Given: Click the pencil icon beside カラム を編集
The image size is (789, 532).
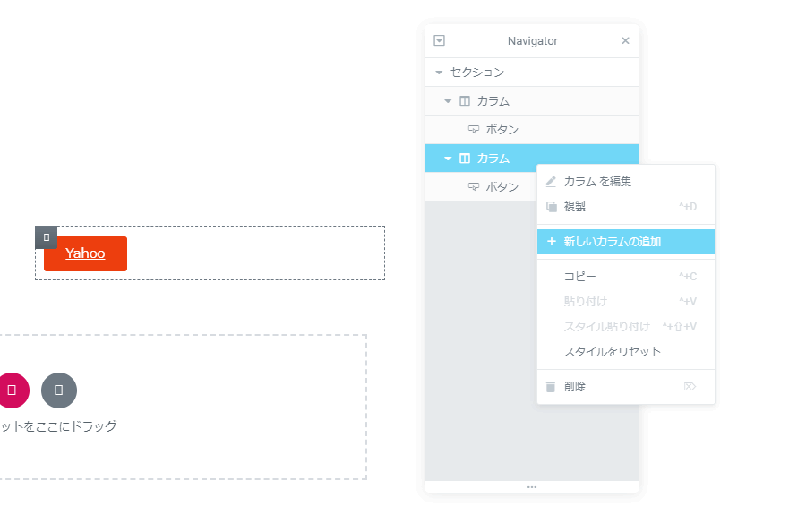Looking at the screenshot, I should [551, 182].
